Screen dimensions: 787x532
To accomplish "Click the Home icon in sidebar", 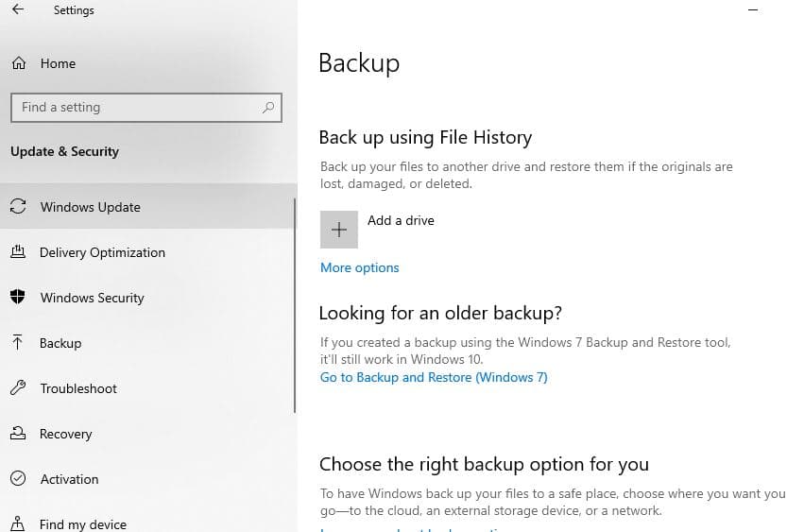I will [18, 63].
